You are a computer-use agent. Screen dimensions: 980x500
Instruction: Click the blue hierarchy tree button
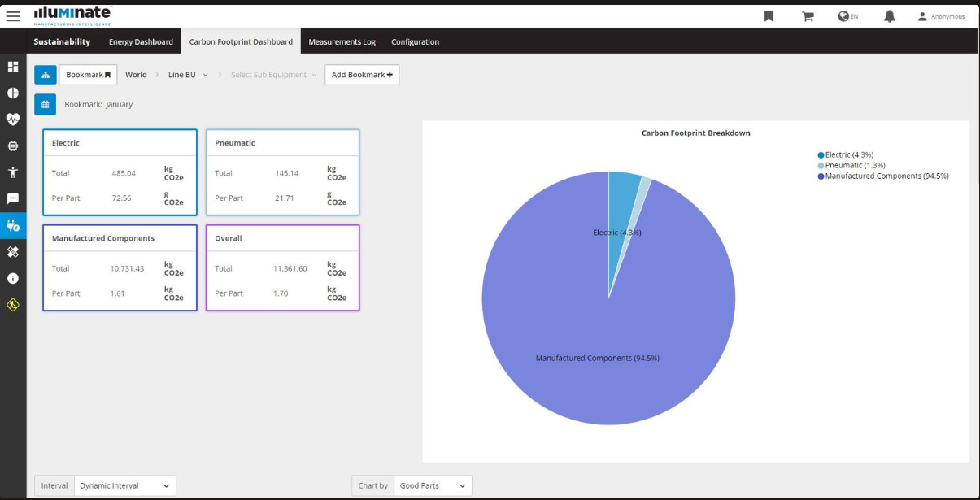click(45, 75)
